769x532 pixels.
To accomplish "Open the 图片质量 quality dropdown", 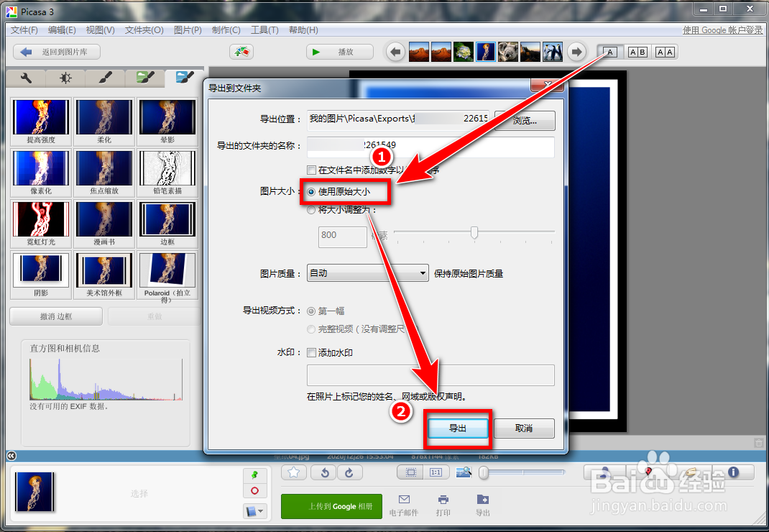I will (367, 272).
